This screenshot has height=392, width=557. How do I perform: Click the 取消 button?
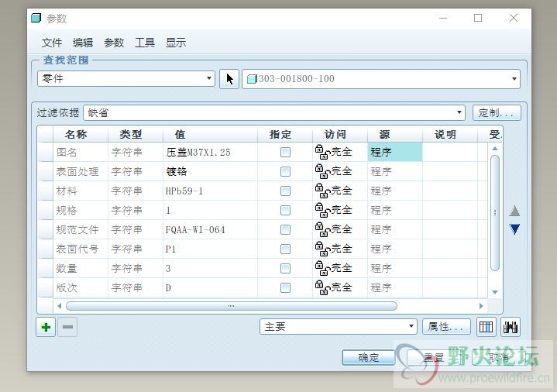[x=498, y=358]
